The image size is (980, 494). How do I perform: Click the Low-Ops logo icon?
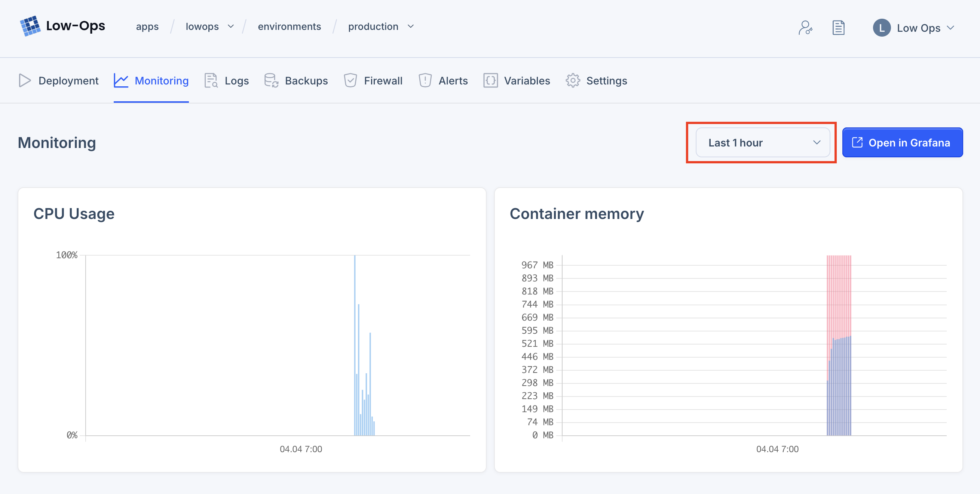(x=30, y=26)
